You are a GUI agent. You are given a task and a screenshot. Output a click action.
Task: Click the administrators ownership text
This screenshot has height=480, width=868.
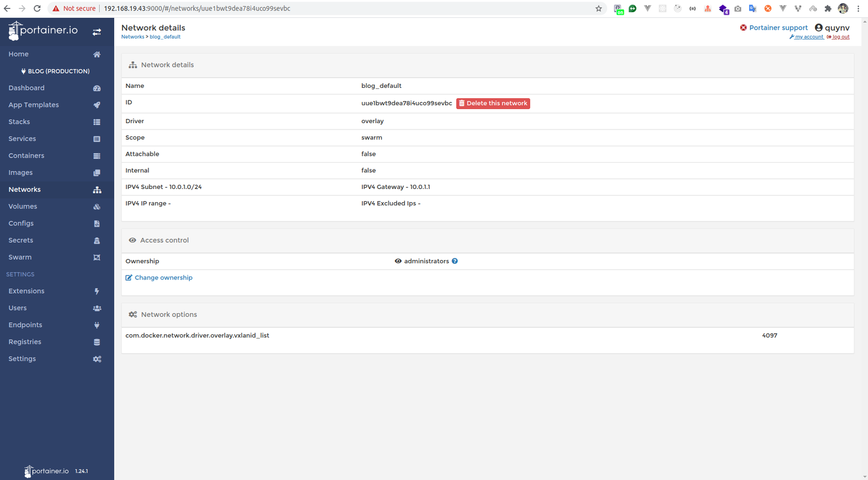click(427, 261)
